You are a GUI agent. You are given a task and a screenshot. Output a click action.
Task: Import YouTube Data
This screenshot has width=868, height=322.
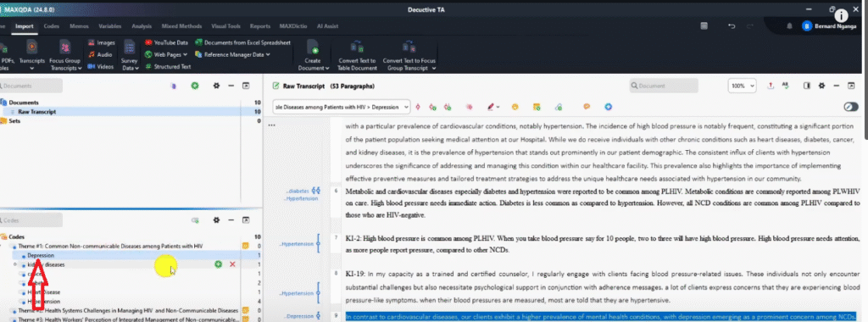(x=167, y=42)
